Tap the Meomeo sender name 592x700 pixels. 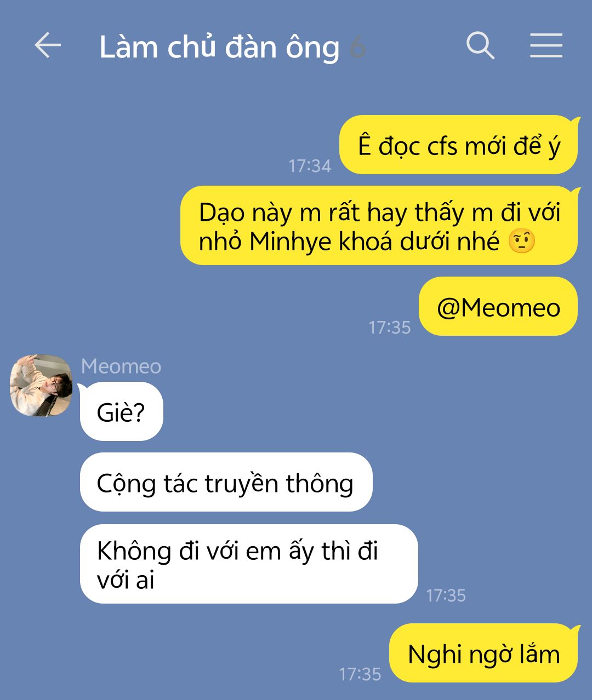tap(121, 366)
